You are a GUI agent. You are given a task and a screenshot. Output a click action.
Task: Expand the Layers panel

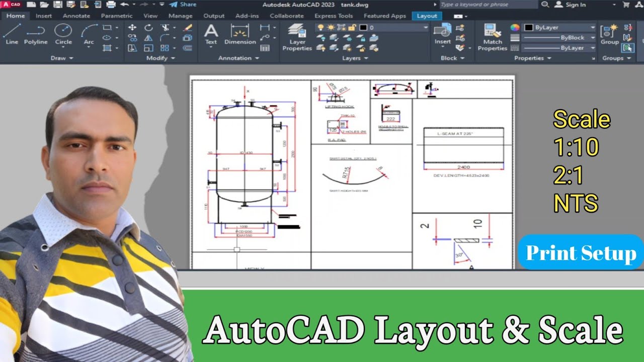tap(355, 58)
